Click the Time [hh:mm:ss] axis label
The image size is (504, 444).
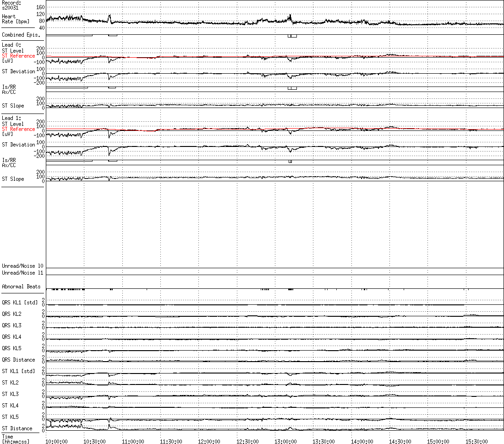click(x=15, y=439)
